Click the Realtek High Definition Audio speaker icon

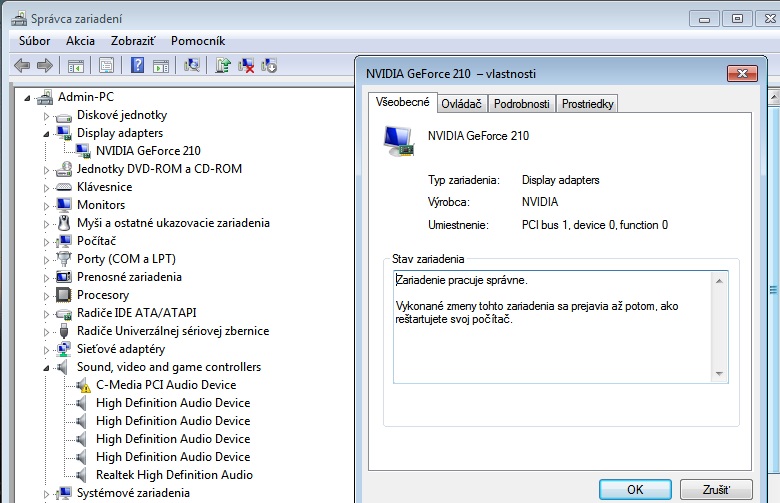tap(81, 475)
